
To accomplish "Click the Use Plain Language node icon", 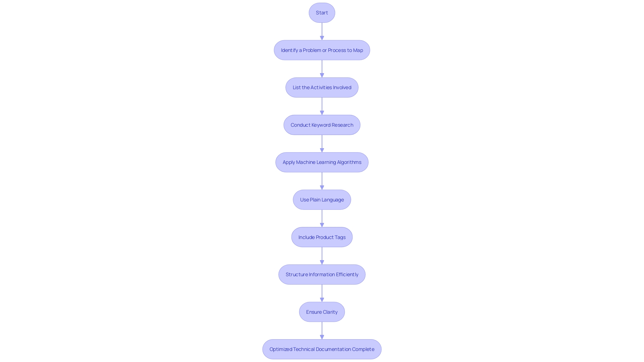I will (322, 199).
